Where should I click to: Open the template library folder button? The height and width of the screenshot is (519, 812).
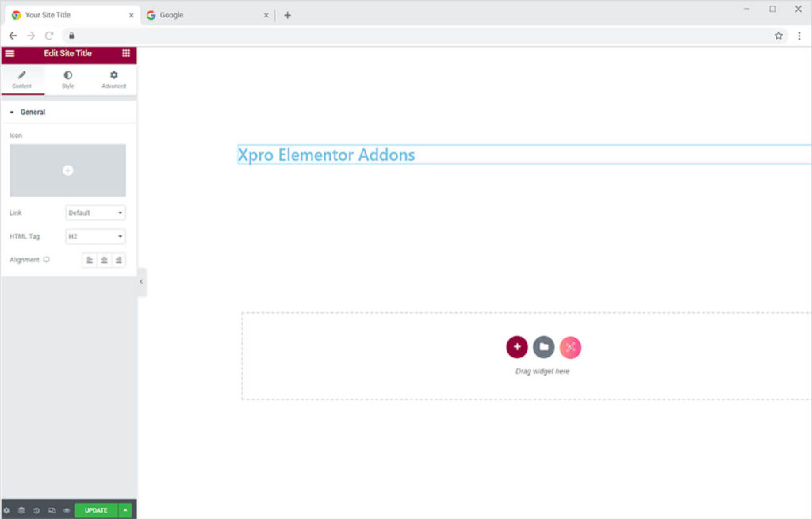tap(544, 347)
